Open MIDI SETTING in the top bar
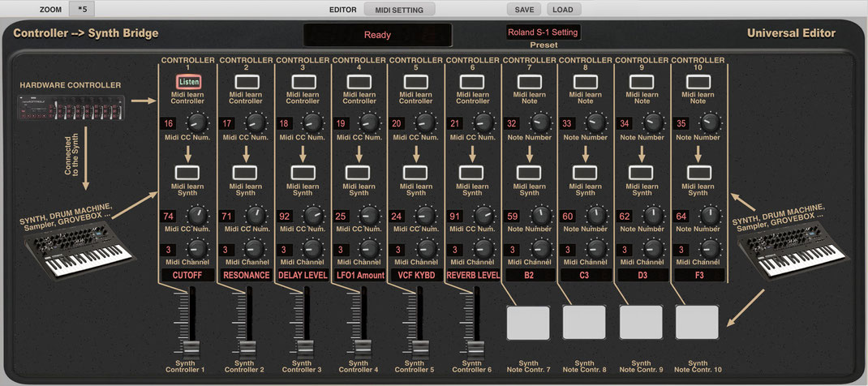The image size is (868, 386). [x=399, y=10]
